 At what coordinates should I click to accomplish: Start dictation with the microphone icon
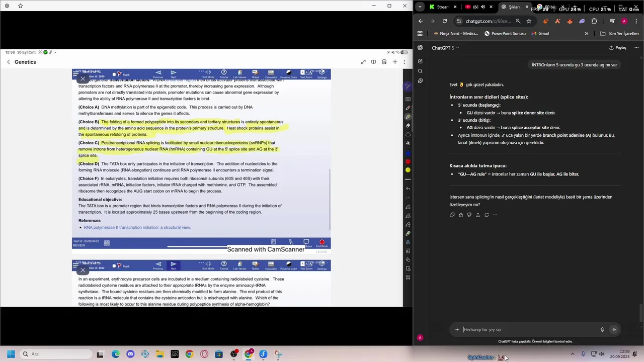pyautogui.click(x=602, y=330)
